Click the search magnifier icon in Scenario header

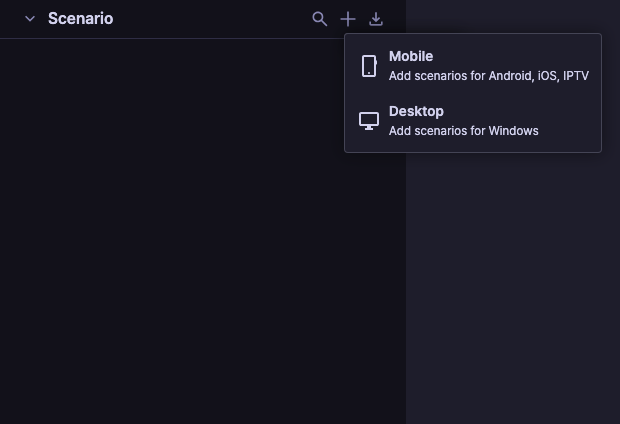319,19
